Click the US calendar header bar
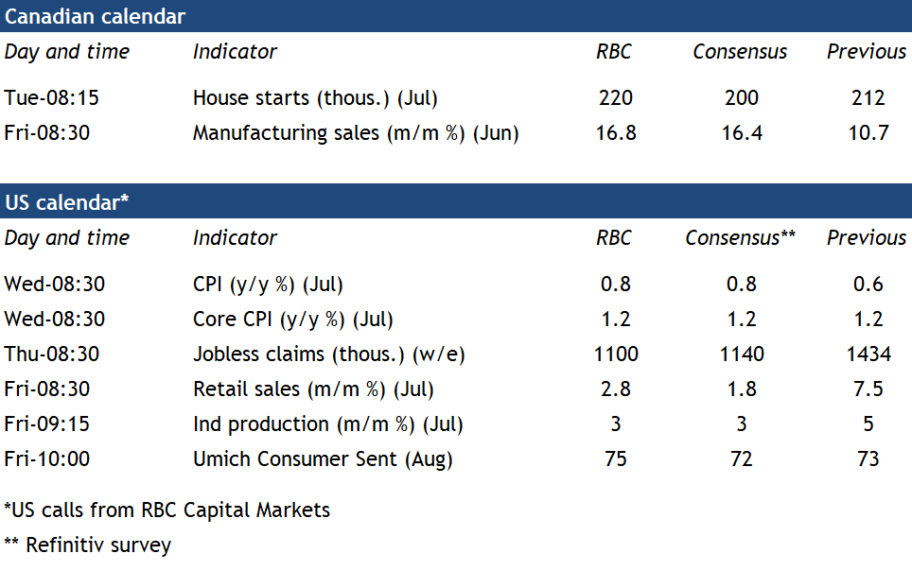The height and width of the screenshot is (588, 912). (x=455, y=201)
